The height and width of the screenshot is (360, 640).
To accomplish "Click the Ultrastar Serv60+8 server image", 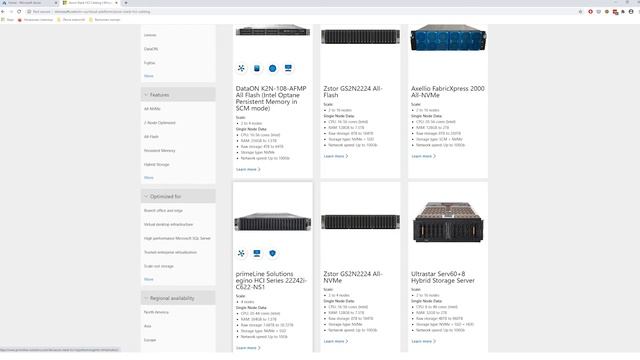I will (448, 222).
